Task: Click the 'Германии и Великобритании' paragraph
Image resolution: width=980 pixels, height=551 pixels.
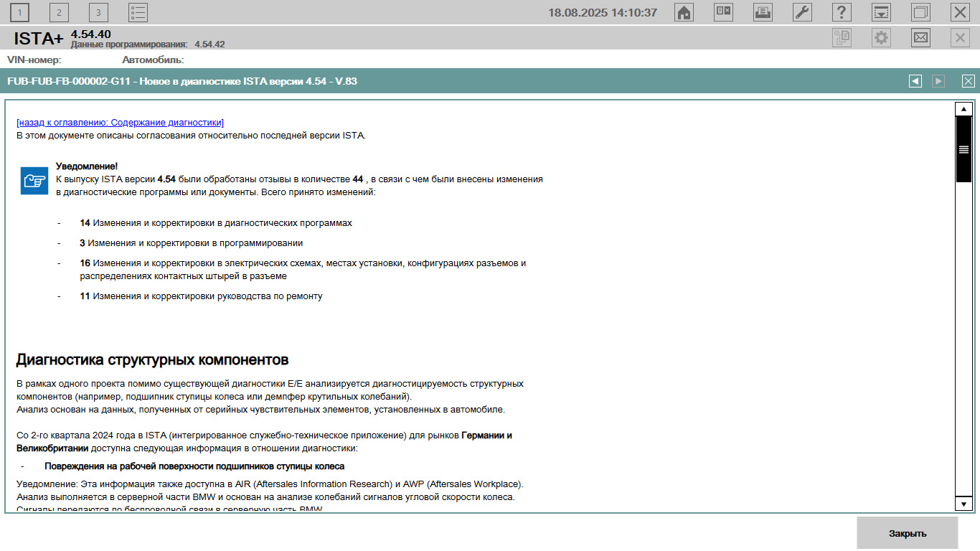Action: tap(264, 442)
